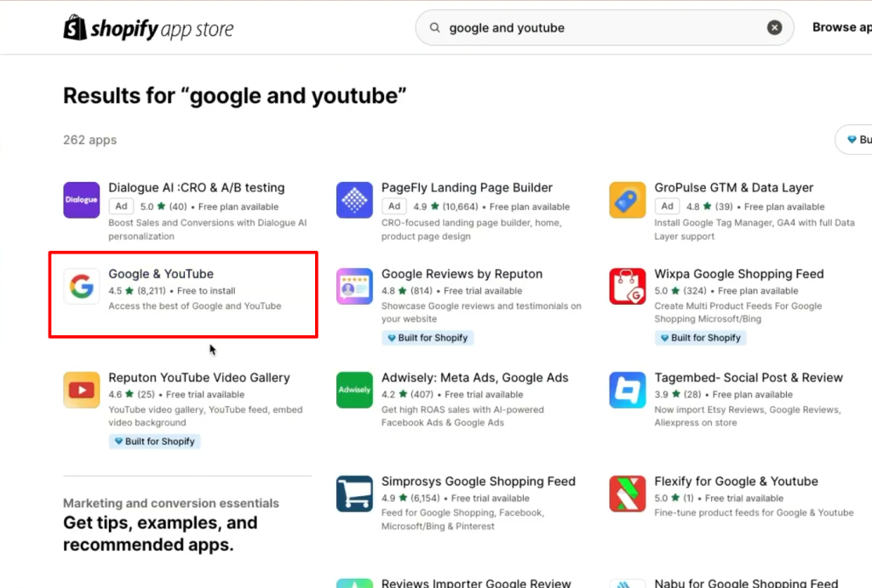Click the Built for Shopify filter button
The width and height of the screenshot is (872, 588).
[x=856, y=140]
